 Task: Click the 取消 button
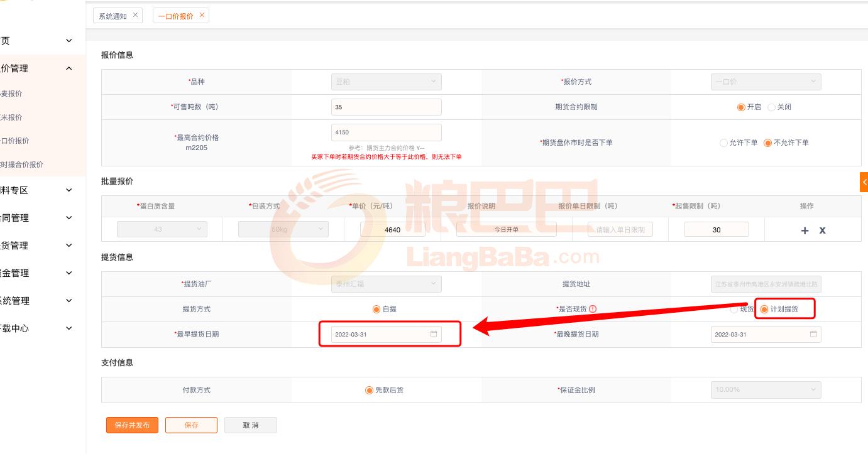tap(250, 425)
